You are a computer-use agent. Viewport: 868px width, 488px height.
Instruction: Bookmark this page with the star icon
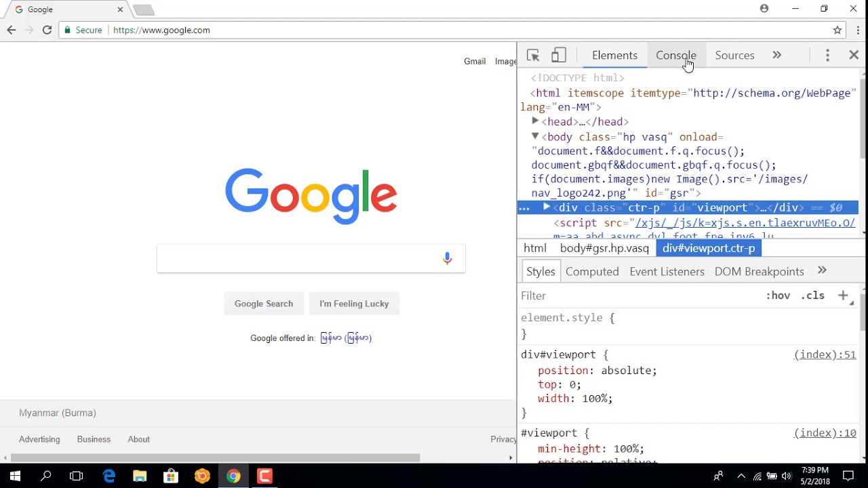(x=837, y=30)
